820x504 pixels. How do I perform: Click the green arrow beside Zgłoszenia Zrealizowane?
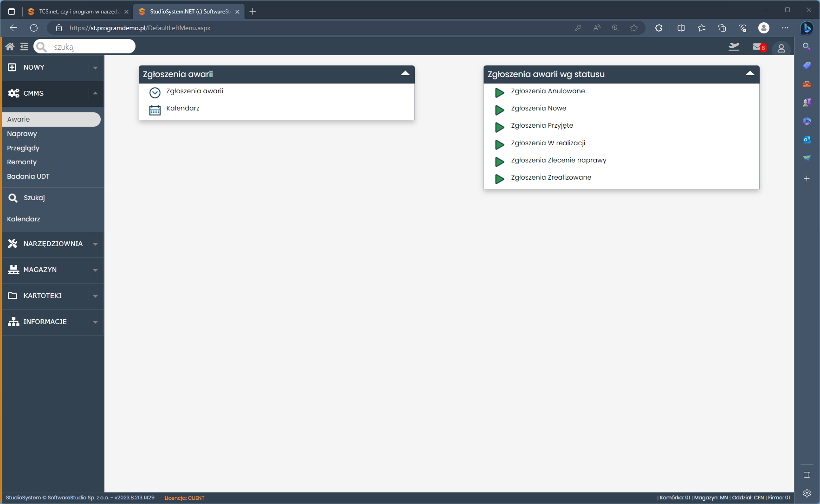[x=499, y=179]
